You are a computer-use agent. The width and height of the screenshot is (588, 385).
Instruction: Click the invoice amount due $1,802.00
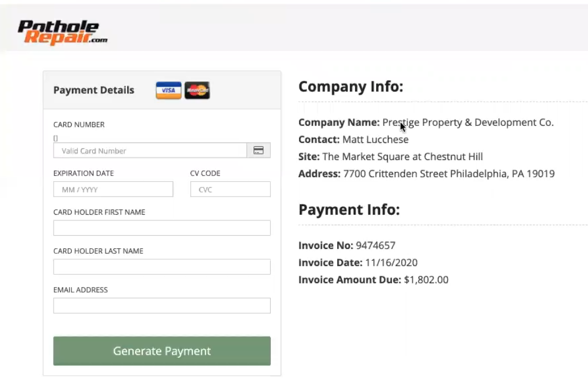426,280
